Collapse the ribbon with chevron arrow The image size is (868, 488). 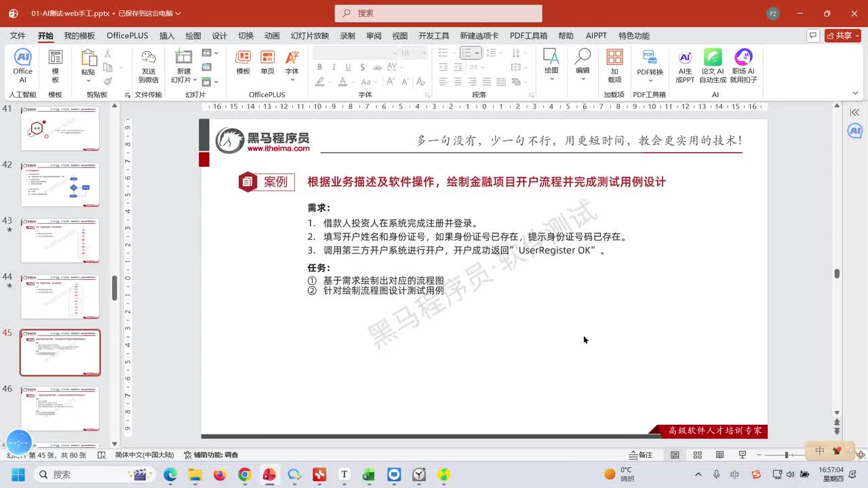point(855,94)
